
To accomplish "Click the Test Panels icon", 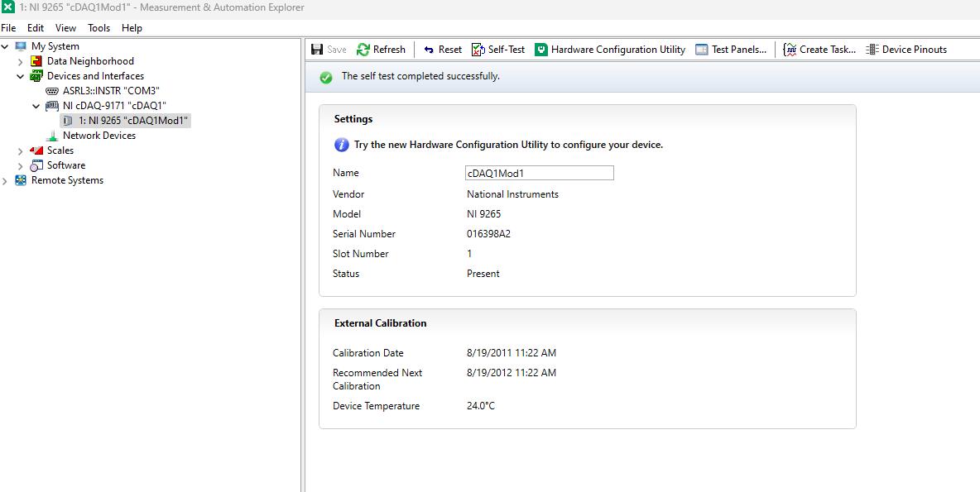I will (x=701, y=50).
